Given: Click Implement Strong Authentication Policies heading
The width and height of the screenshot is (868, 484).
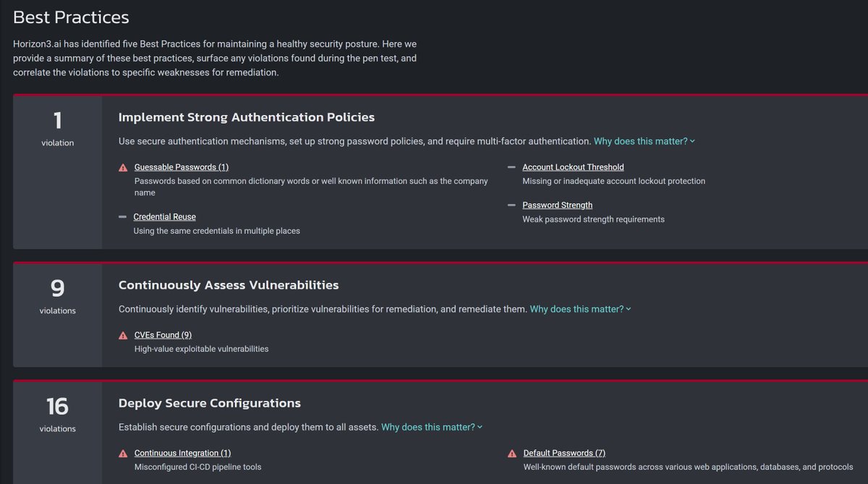Looking at the screenshot, I should pos(247,117).
